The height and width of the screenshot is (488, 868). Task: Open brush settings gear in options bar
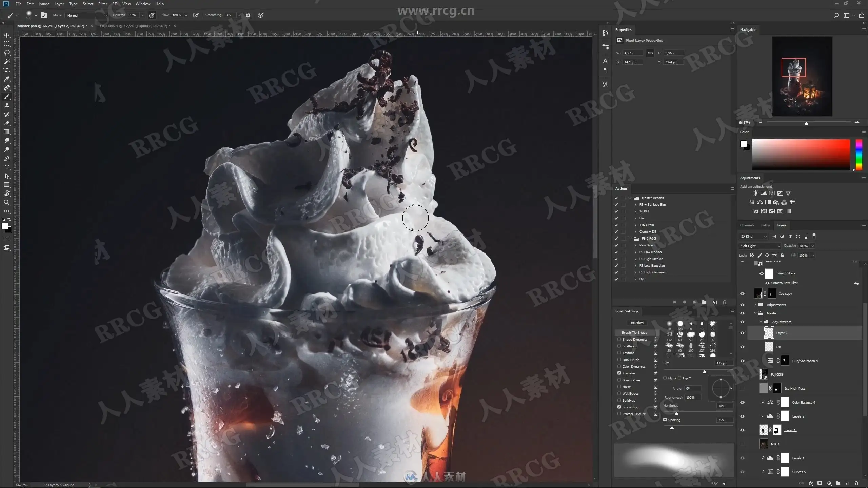[248, 15]
